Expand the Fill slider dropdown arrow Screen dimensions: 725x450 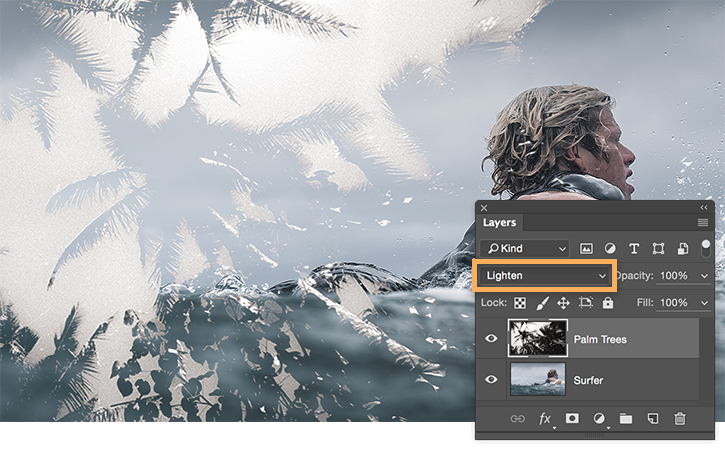704,303
